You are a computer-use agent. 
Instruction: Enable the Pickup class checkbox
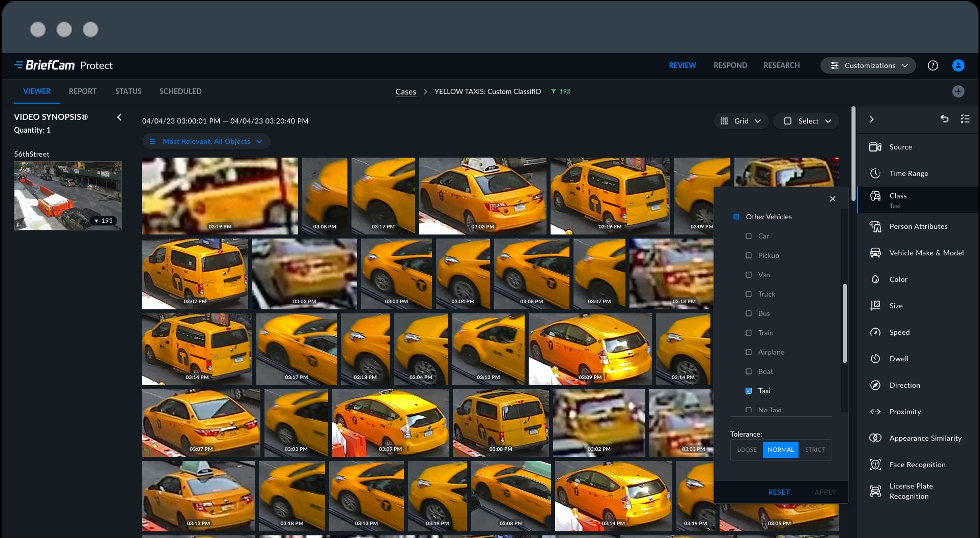click(x=748, y=255)
